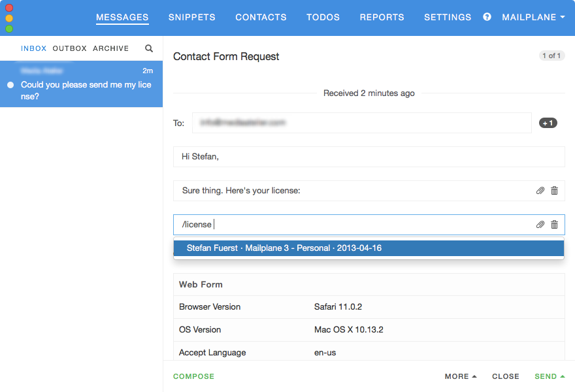Click the Compose link
The height and width of the screenshot is (392, 575).
(193, 376)
